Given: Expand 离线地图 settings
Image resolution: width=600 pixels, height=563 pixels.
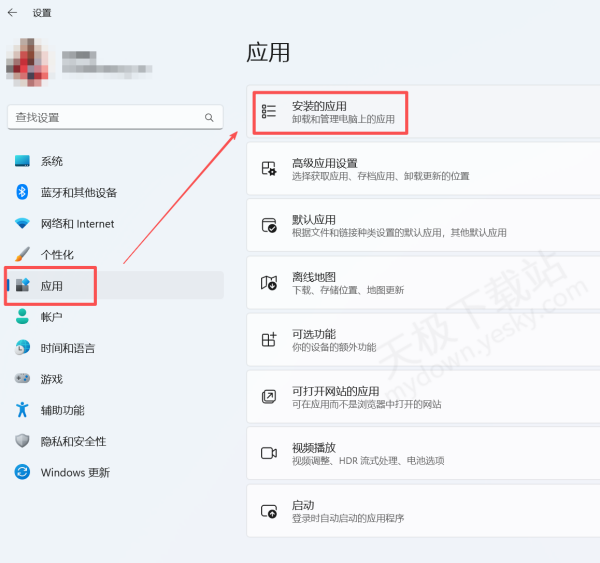Looking at the screenshot, I should pyautogui.click(x=420, y=283).
